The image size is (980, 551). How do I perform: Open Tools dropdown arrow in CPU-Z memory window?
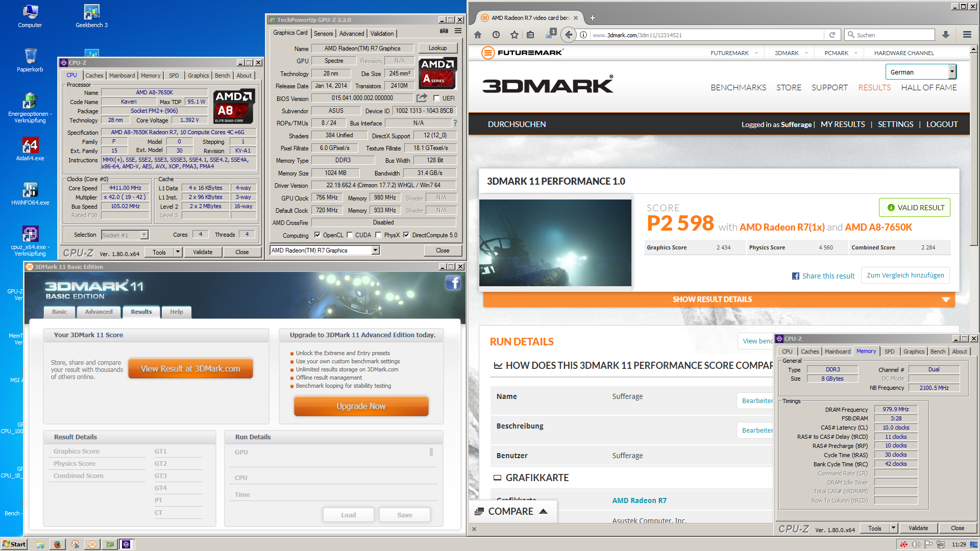coord(893,528)
